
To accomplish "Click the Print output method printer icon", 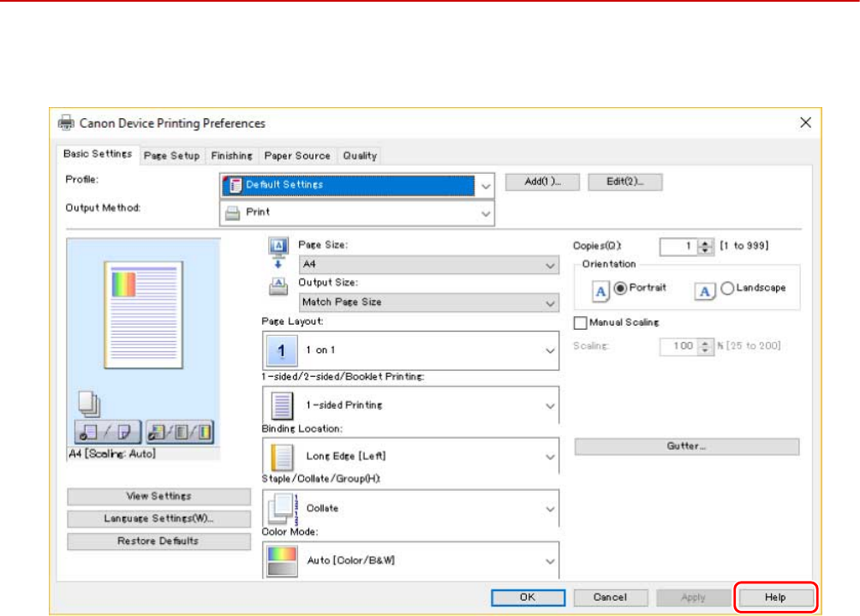I will point(232,212).
